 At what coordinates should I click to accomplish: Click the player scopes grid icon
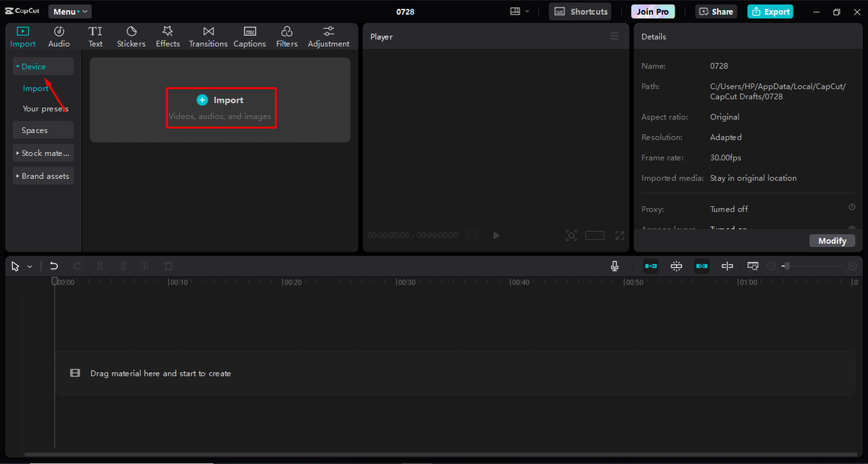tap(473, 235)
